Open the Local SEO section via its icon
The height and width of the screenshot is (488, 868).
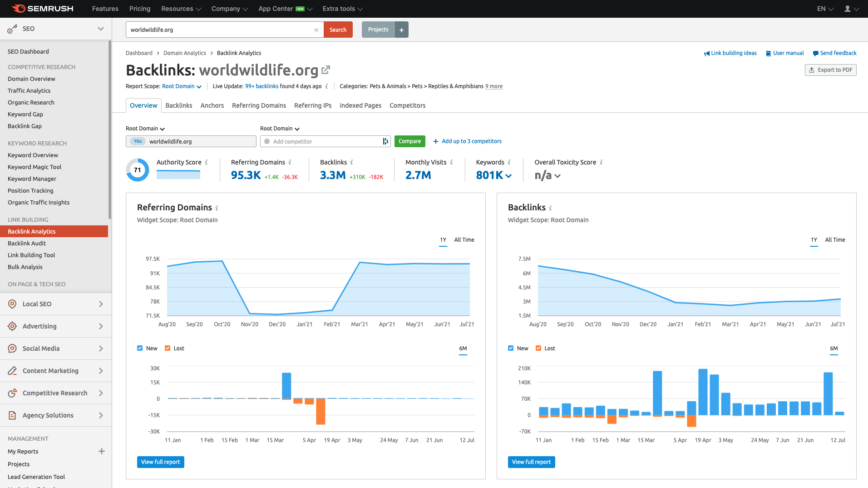(x=12, y=304)
